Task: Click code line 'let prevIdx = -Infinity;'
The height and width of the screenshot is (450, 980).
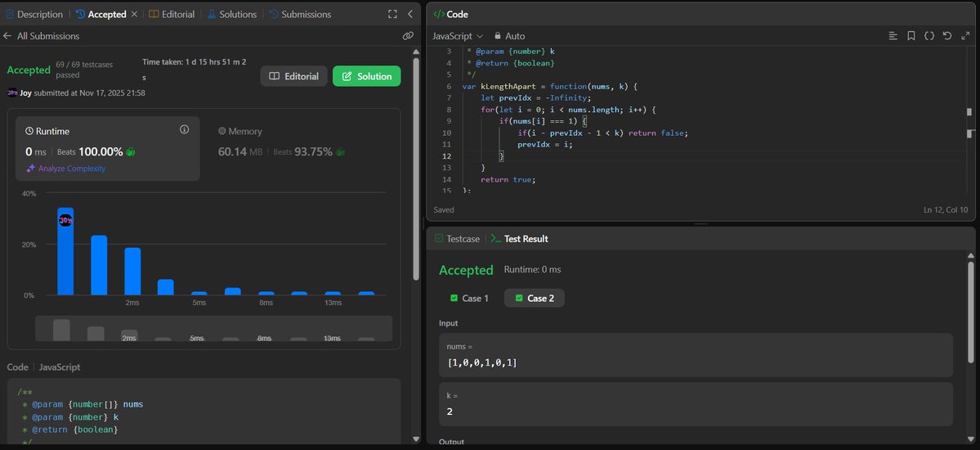Action: [x=534, y=97]
